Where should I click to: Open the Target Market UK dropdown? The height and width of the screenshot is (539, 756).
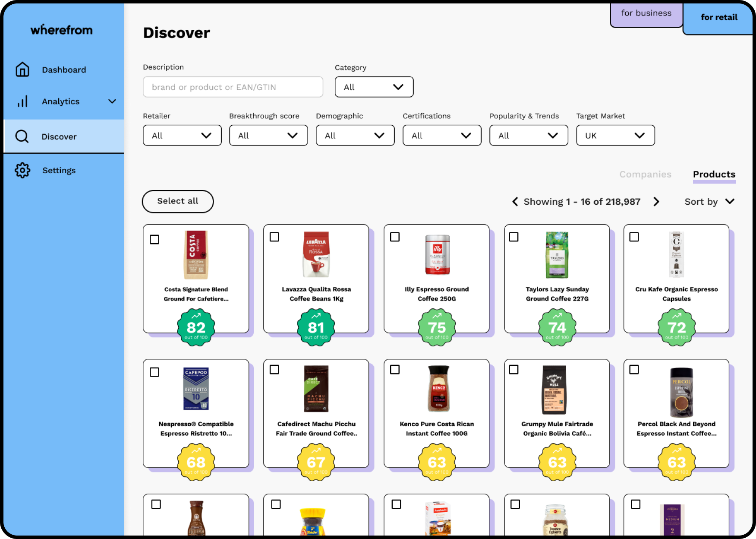click(615, 135)
